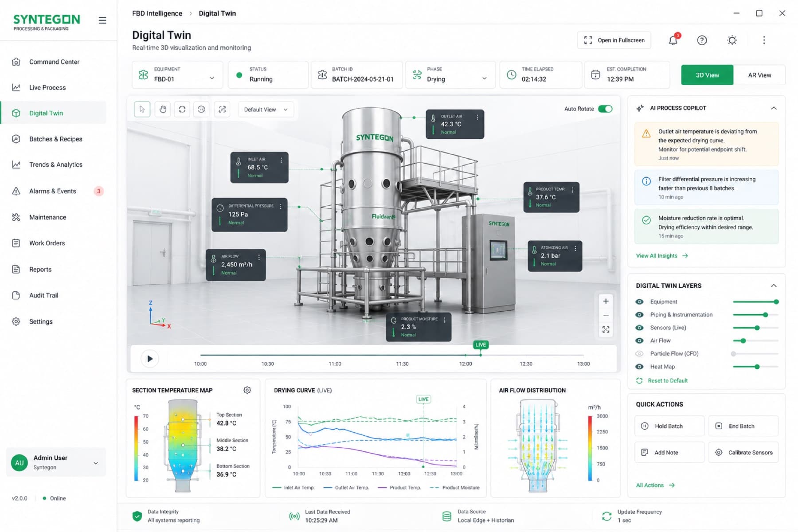Screen dimensions: 798x532
Task: Click the timeline play button
Action: pos(150,359)
